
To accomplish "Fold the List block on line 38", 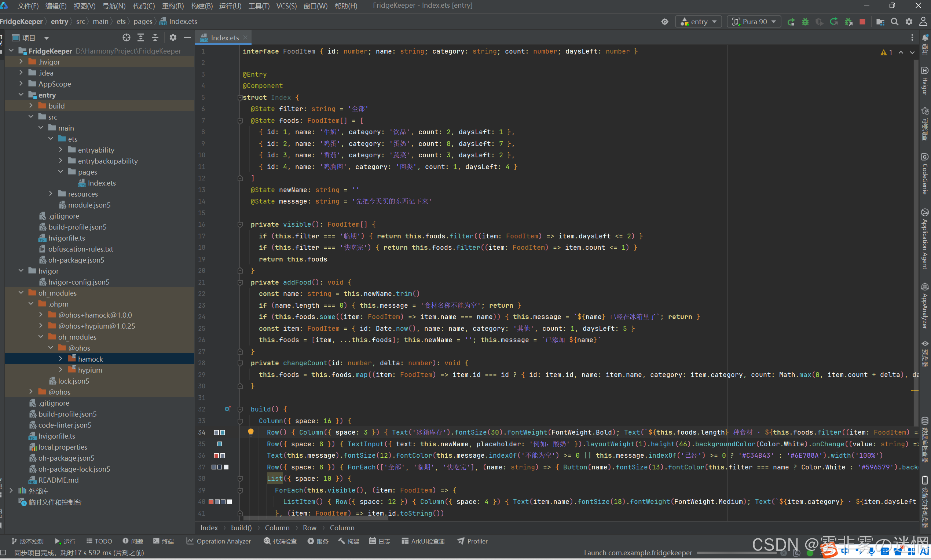I will 240,479.
